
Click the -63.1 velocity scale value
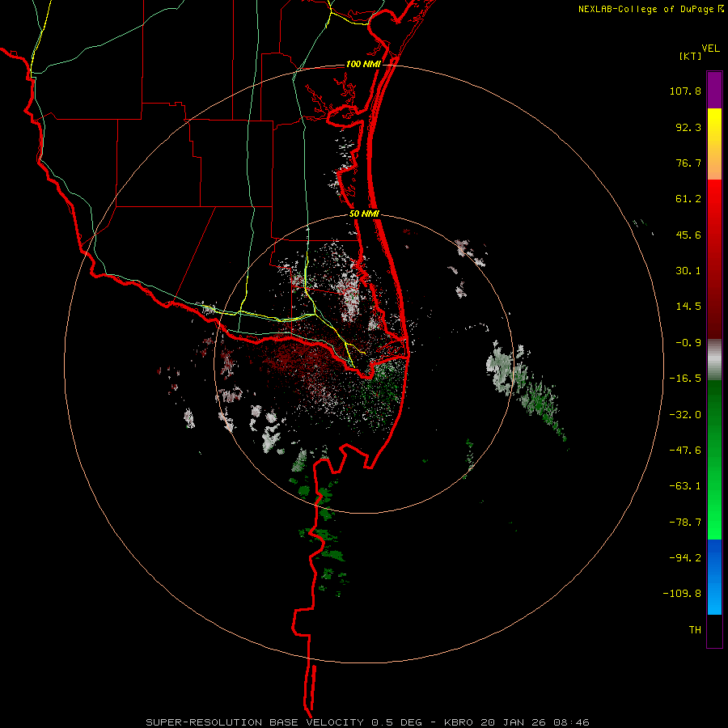pos(685,486)
